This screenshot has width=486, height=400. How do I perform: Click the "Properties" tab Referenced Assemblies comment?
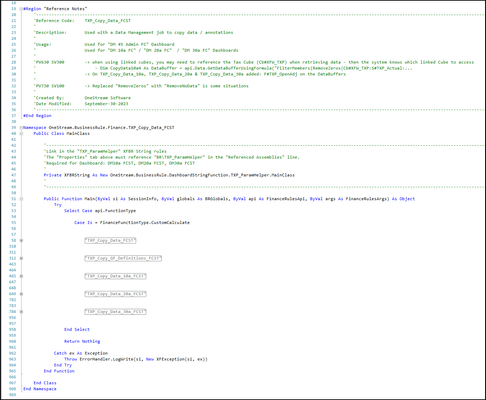(x=172, y=157)
